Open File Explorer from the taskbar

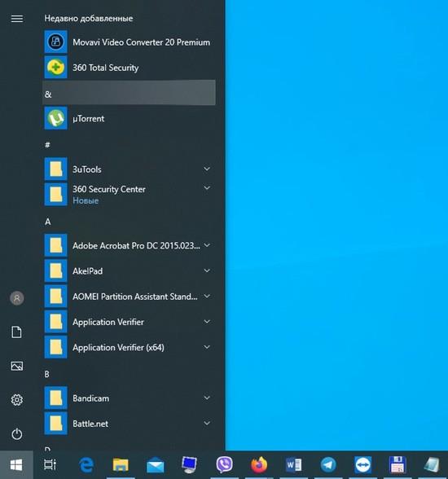pyautogui.click(x=121, y=465)
